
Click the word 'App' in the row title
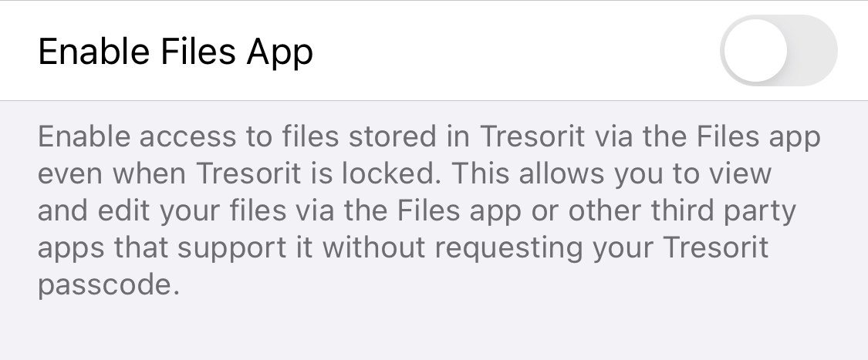(x=280, y=54)
